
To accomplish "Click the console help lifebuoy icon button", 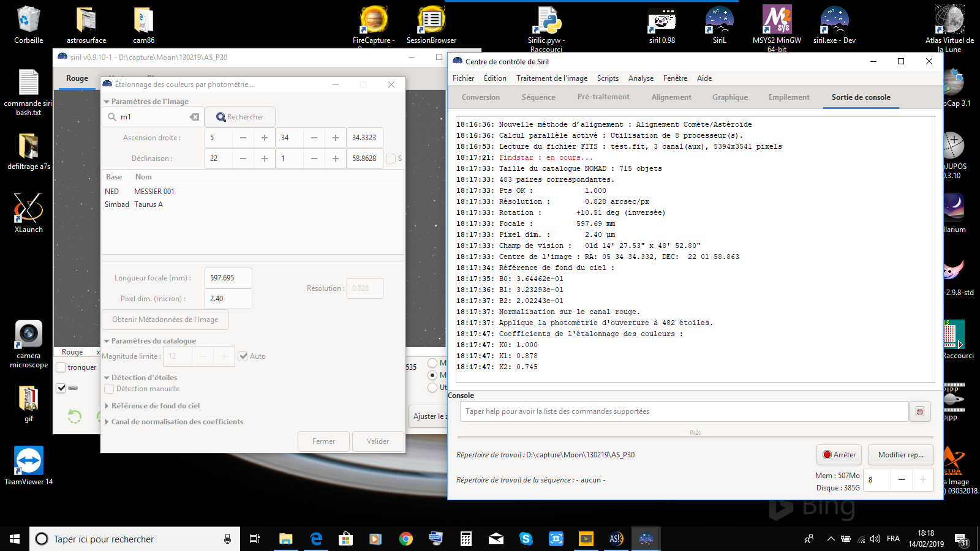I will point(920,411).
